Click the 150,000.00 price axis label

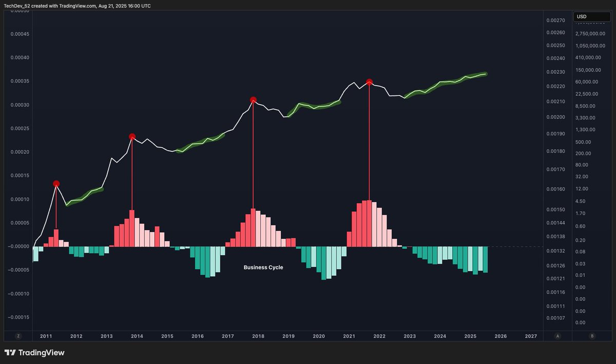(x=592, y=70)
